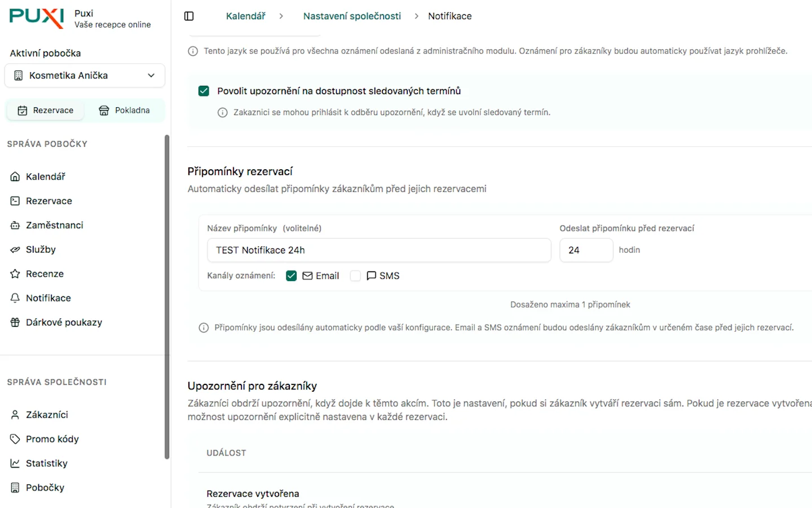Click the Služby icon in sidebar
Image resolution: width=812 pixels, height=508 pixels.
coord(15,249)
